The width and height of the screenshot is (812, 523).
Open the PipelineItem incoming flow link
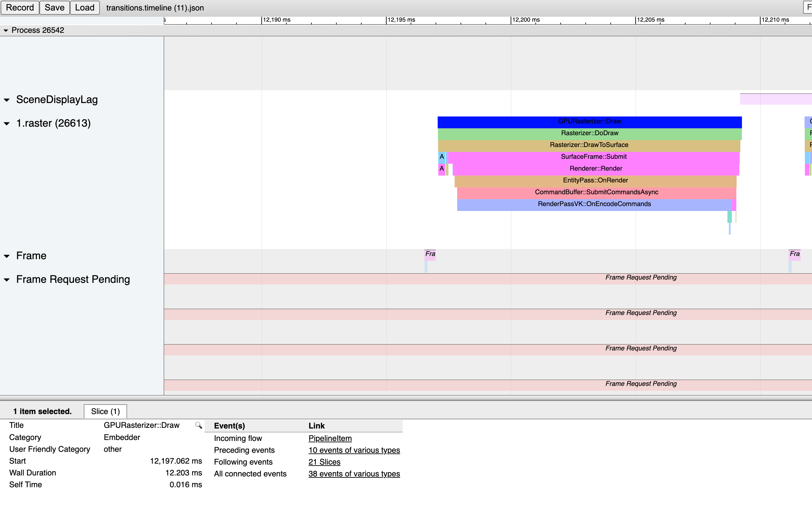(x=329, y=438)
